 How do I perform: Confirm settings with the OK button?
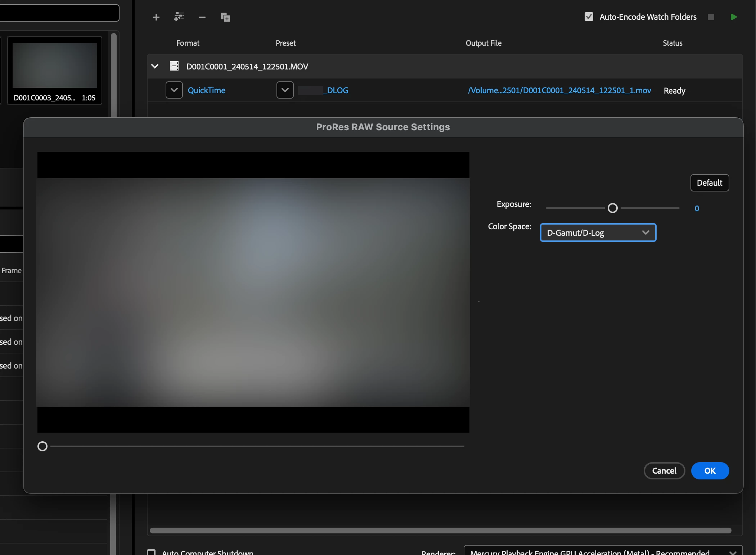pyautogui.click(x=710, y=471)
